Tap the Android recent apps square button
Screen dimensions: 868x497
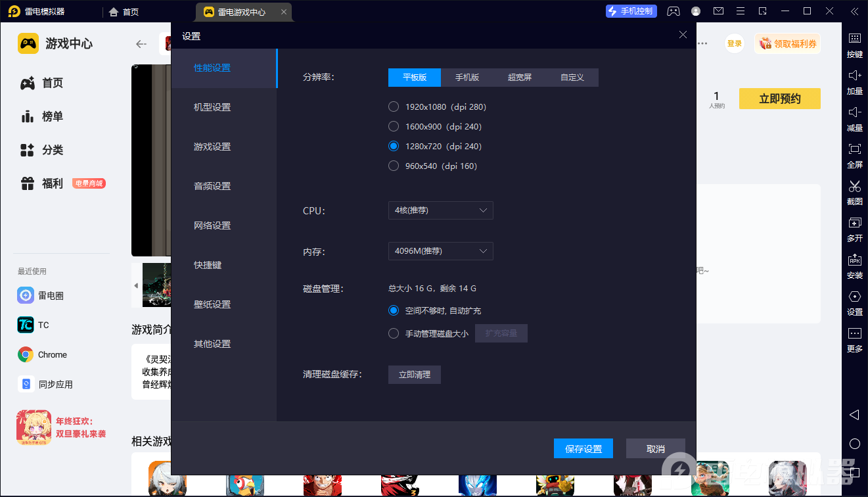click(x=854, y=472)
